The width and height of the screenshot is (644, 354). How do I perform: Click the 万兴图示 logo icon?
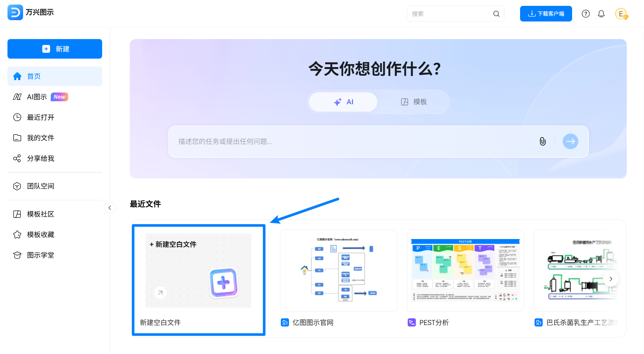15,12
